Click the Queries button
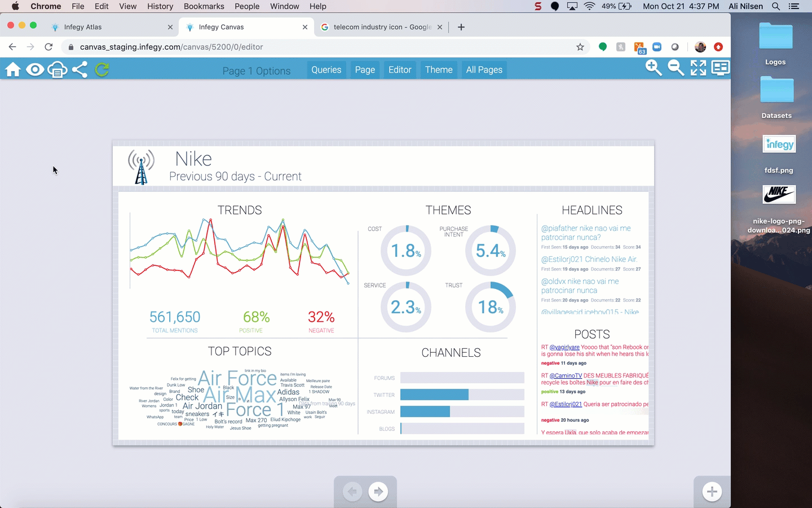The image size is (812, 508). click(x=326, y=69)
